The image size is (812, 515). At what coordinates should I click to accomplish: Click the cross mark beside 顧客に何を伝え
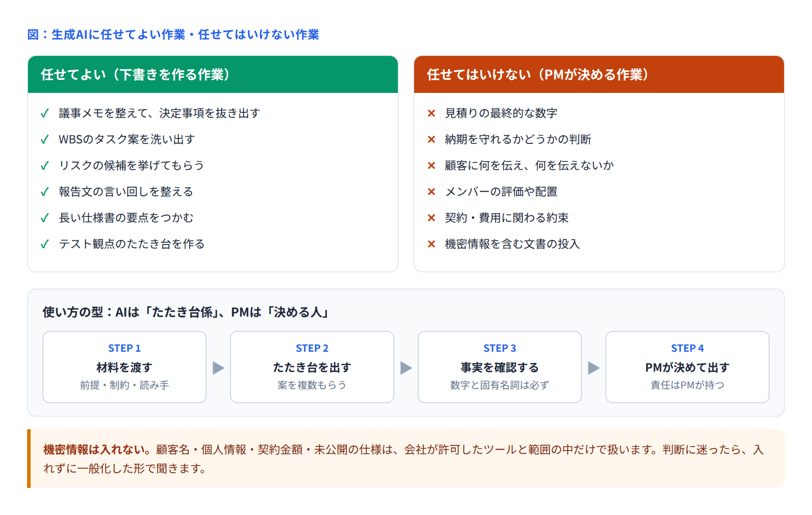pyautogui.click(x=431, y=166)
